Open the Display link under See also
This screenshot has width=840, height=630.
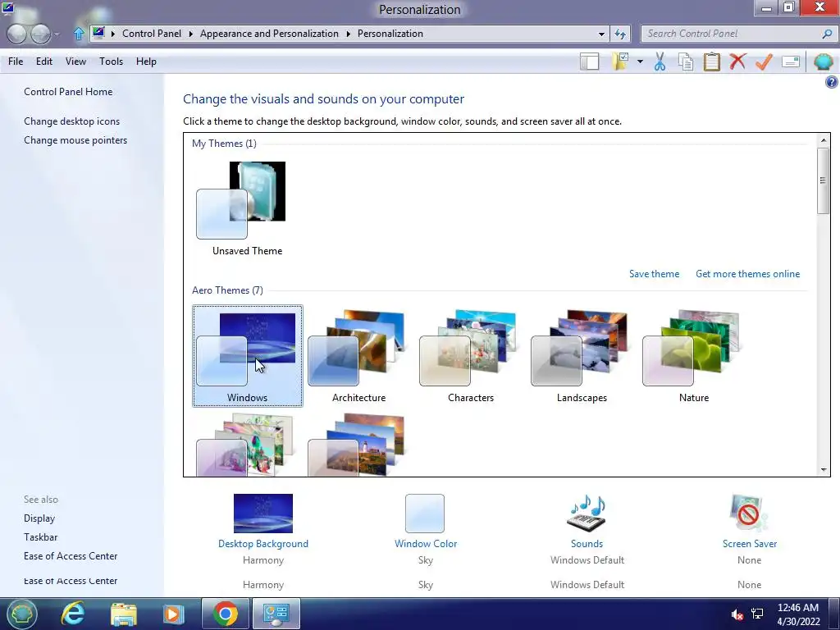(x=39, y=518)
